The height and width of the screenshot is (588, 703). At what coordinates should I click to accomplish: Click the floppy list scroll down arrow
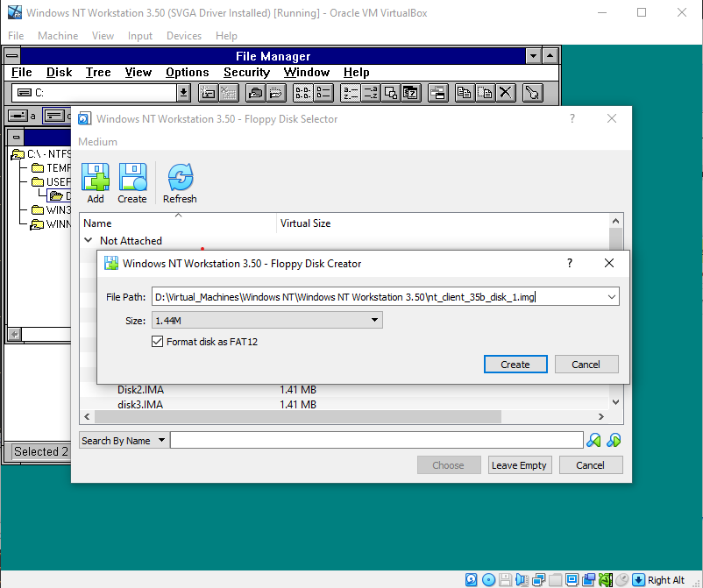616,402
